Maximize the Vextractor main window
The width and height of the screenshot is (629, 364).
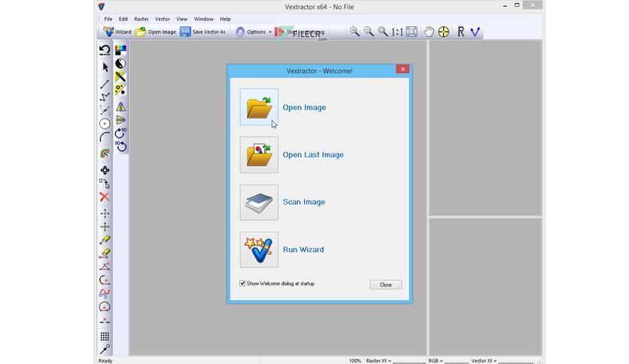[517, 5]
